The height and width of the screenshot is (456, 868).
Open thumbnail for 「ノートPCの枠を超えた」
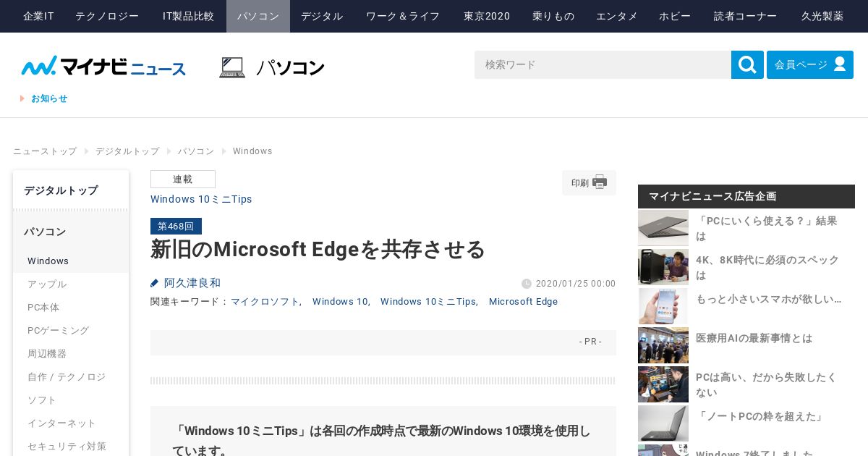tap(663, 423)
